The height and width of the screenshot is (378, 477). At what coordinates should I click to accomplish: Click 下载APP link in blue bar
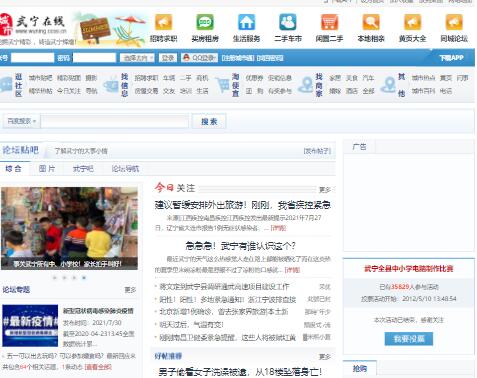(451, 58)
